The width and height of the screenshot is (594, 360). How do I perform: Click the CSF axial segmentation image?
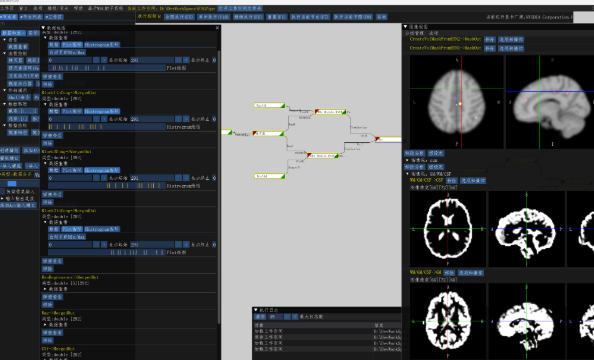(448, 229)
